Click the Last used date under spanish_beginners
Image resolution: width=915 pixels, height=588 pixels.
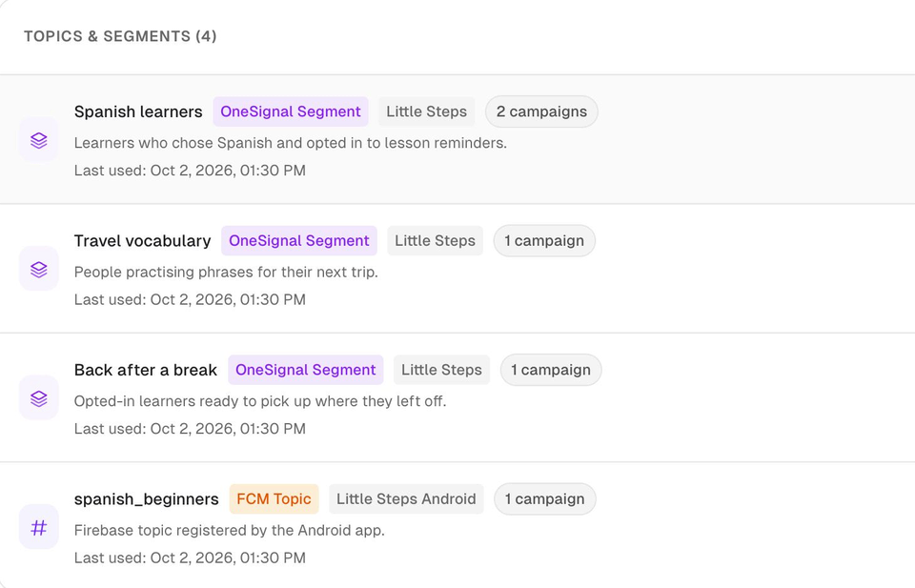click(190, 558)
